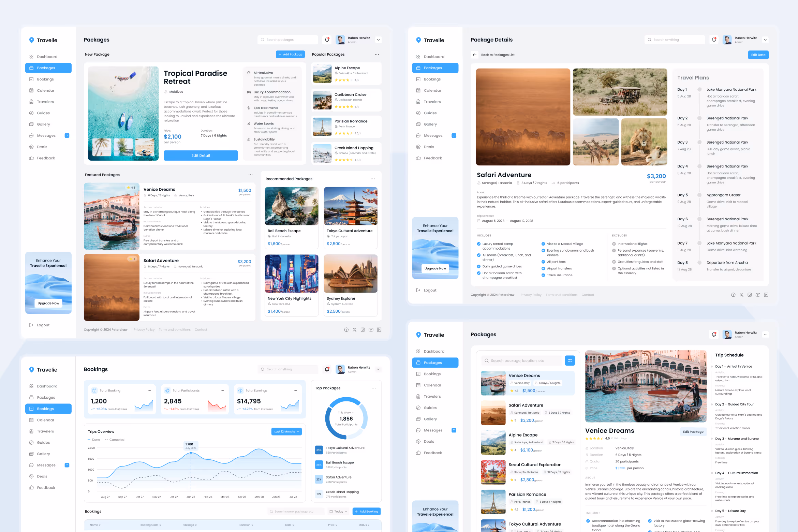Toggle the Luxury tented camp accommodations checkmark
798x532 pixels.
click(x=479, y=244)
